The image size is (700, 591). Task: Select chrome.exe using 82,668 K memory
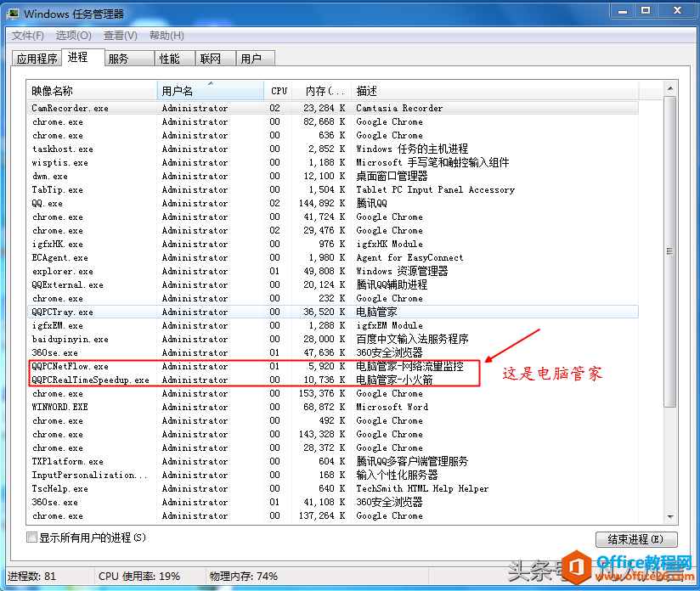[x=333, y=121]
